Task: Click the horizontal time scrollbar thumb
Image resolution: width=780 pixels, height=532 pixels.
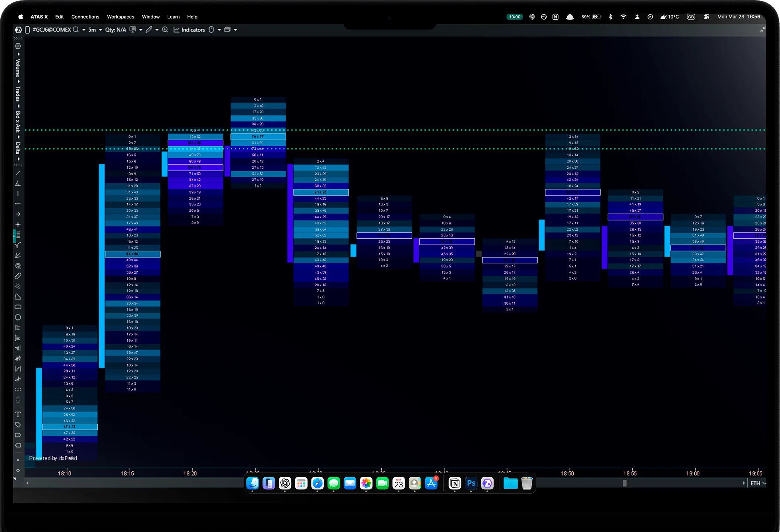Action: click(625, 483)
